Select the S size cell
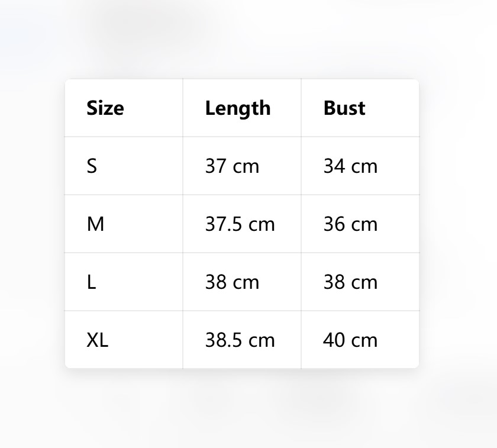 click(x=124, y=166)
